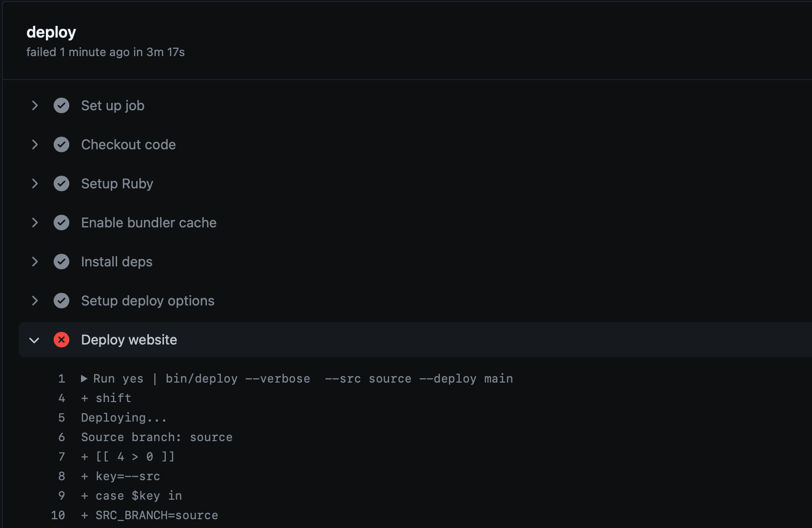812x528 pixels.
Task: Select the checkmark icon for Setup Ruby
Action: click(x=61, y=183)
